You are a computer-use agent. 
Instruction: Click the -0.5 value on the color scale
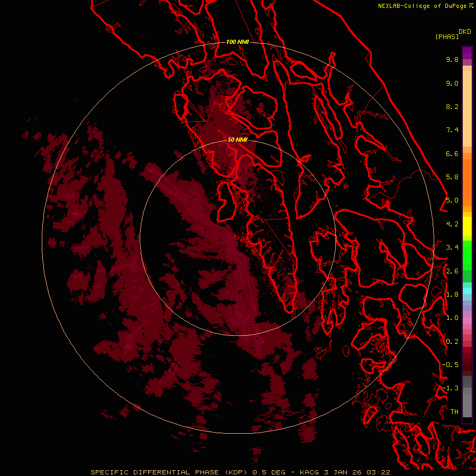click(450, 365)
